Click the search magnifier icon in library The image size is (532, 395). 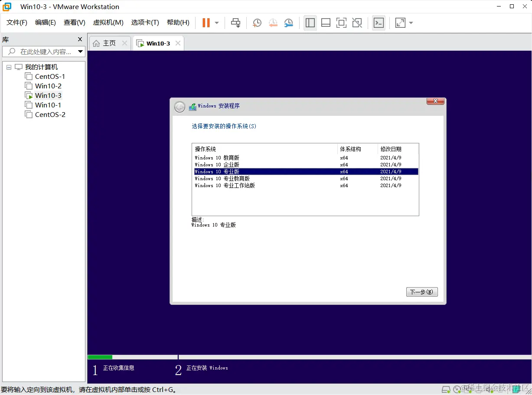pos(12,52)
